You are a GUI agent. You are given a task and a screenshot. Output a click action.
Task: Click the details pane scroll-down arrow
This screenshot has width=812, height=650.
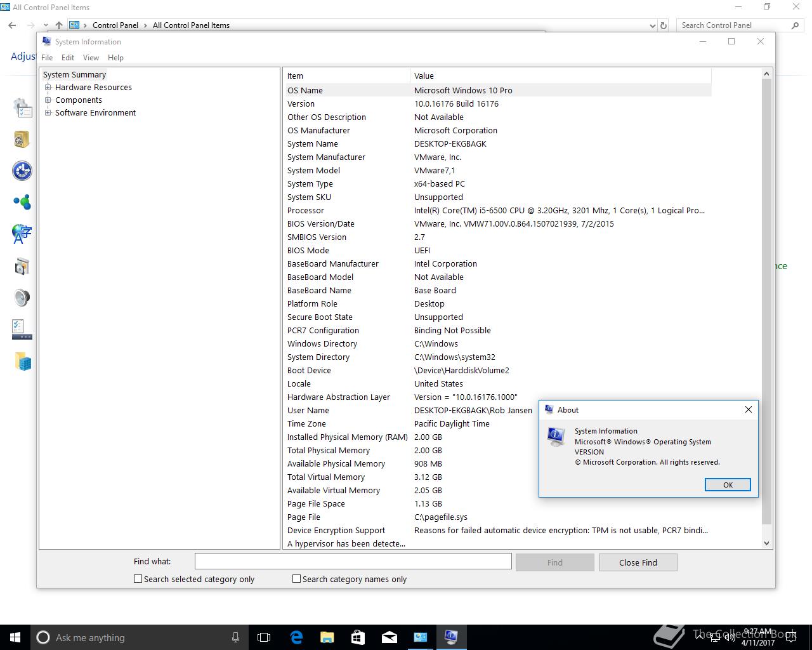(x=766, y=543)
